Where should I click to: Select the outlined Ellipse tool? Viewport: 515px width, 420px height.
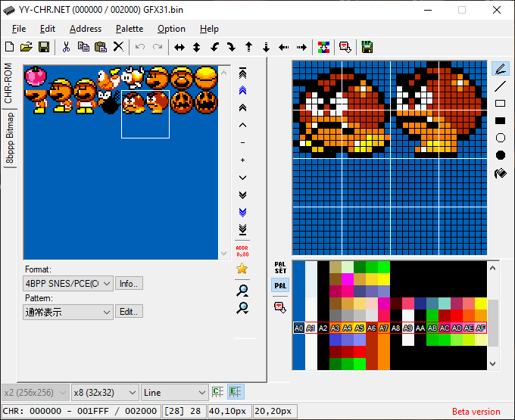tap(500, 138)
